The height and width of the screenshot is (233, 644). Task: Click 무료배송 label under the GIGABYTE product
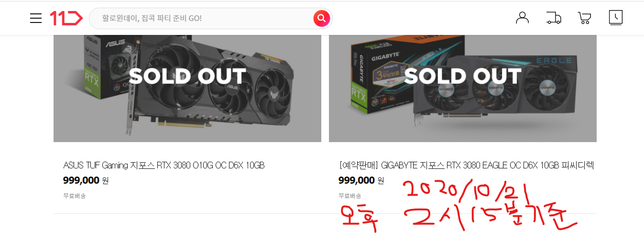[350, 196]
